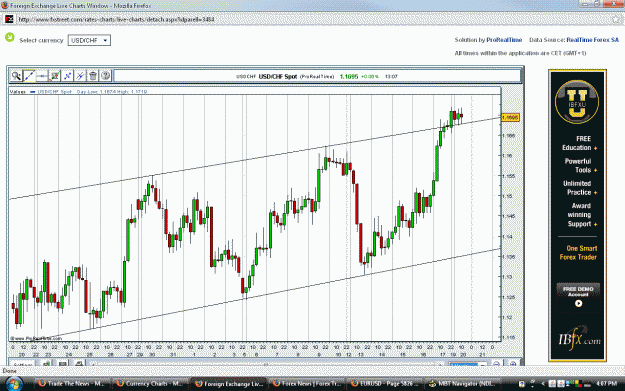Click the trash can delete icon
The image size is (625, 391).
pos(93,76)
